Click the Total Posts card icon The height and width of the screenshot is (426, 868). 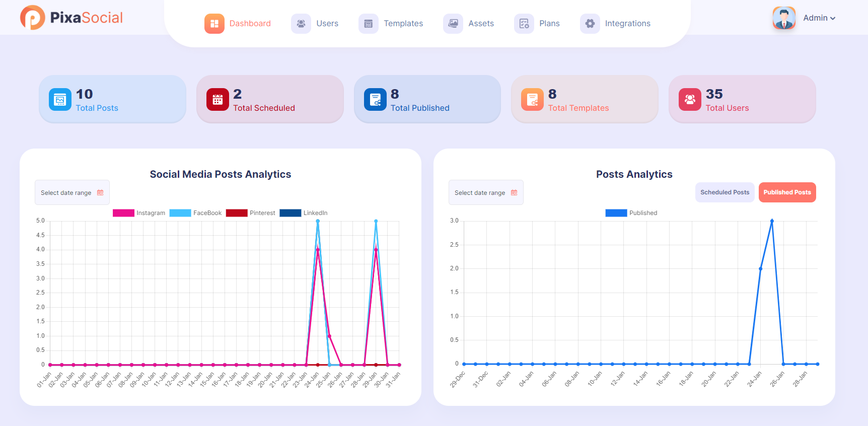[x=60, y=99]
